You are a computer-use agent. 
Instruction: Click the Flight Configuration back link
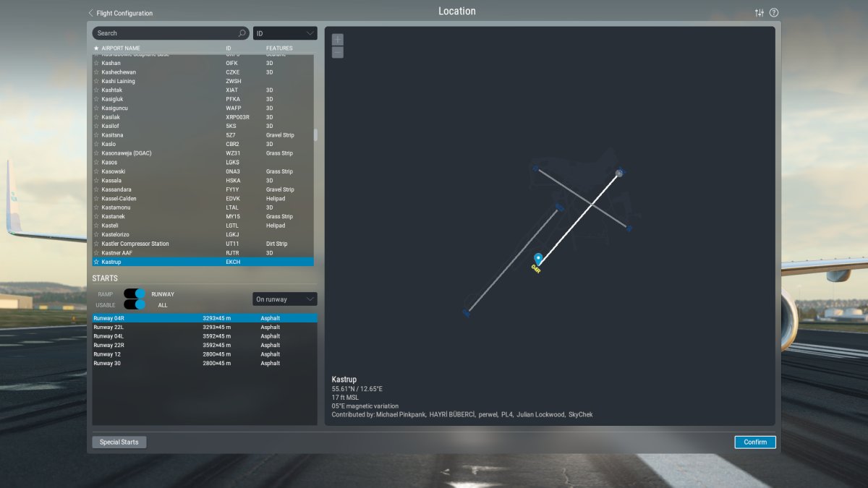click(x=124, y=13)
